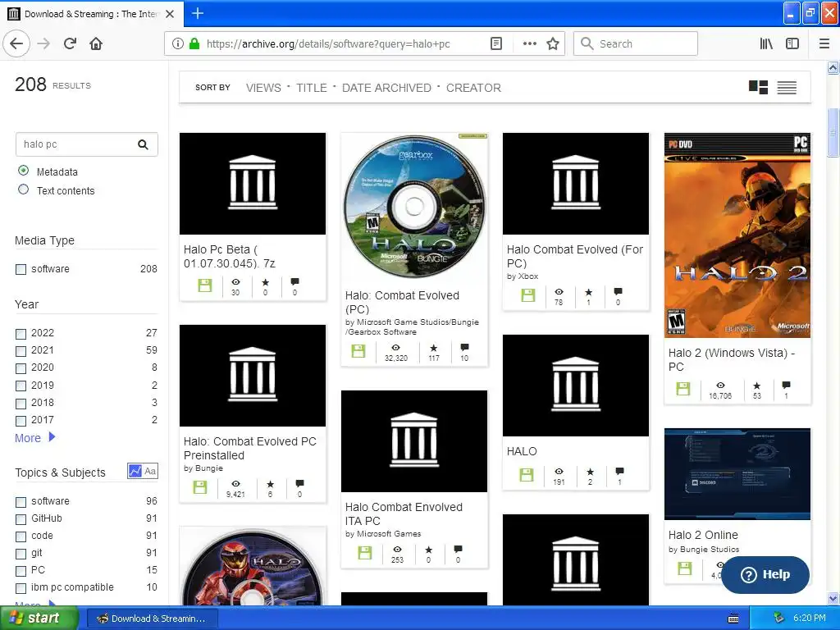Open the Library bookshelf icon
This screenshot has width=840, height=630.
coord(766,43)
